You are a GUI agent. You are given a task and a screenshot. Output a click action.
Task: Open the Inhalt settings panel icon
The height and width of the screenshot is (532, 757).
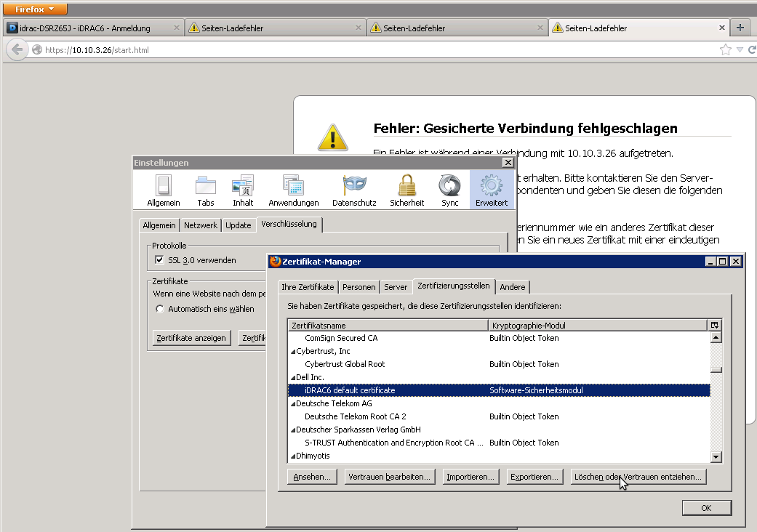[243, 190]
